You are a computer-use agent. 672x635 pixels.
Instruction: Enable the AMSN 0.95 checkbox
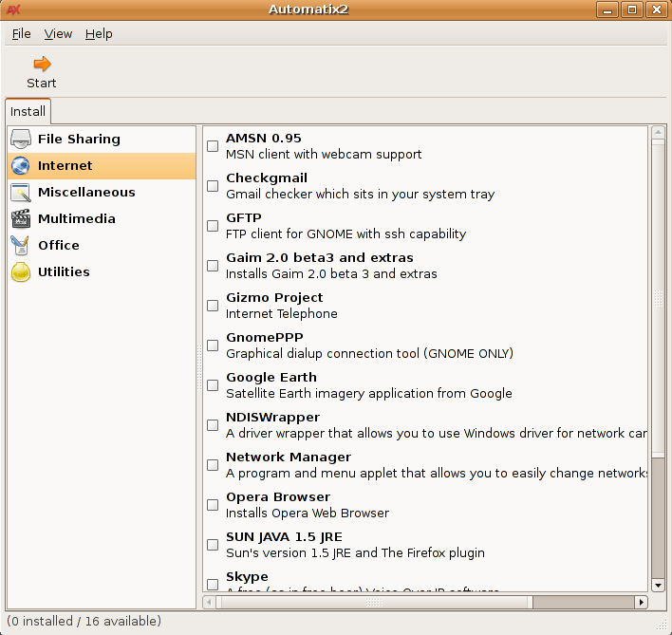click(x=213, y=146)
